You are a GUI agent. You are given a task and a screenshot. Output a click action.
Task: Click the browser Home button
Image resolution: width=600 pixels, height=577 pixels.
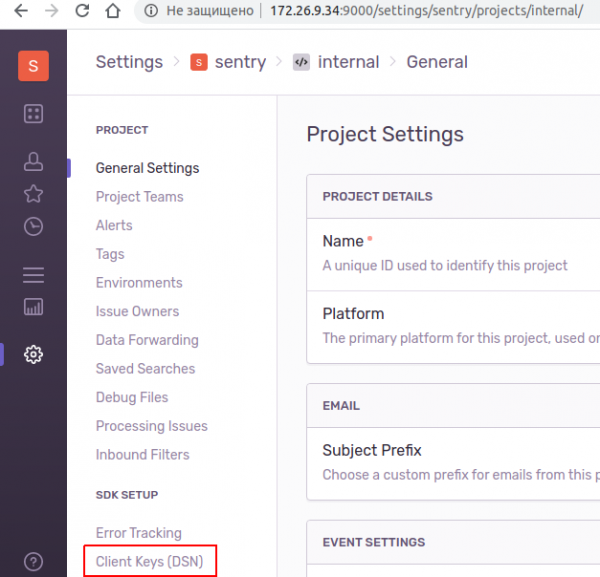pos(114,13)
